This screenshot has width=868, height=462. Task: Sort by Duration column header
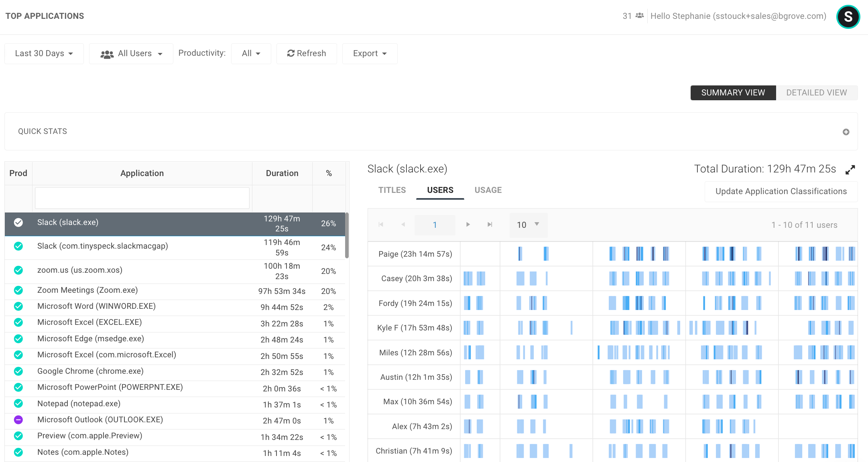point(282,173)
